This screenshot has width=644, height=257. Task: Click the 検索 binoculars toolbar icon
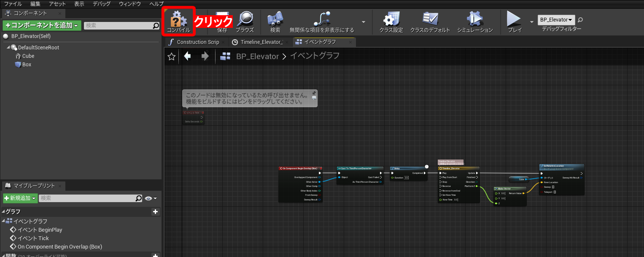[x=275, y=22]
